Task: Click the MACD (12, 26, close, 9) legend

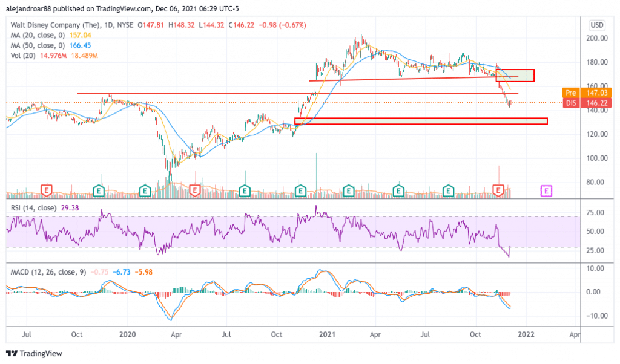Action: pos(48,272)
